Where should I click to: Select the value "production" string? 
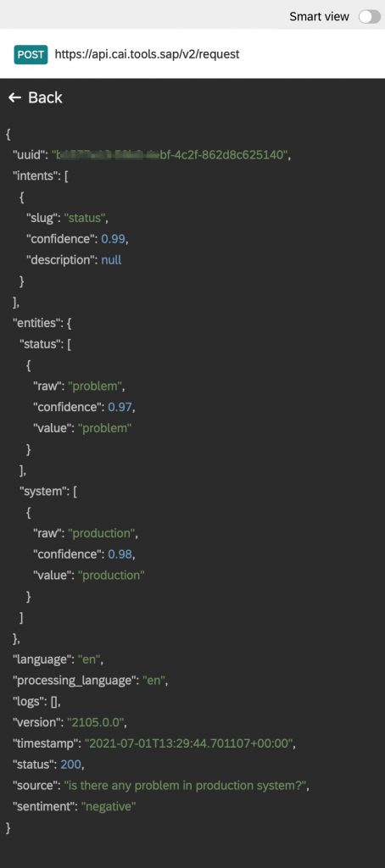pos(111,576)
